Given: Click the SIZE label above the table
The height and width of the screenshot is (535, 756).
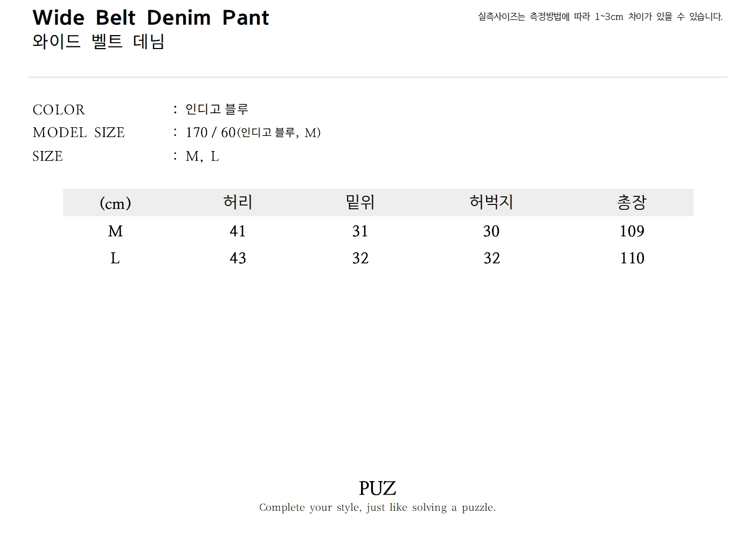Looking at the screenshot, I should [x=47, y=156].
